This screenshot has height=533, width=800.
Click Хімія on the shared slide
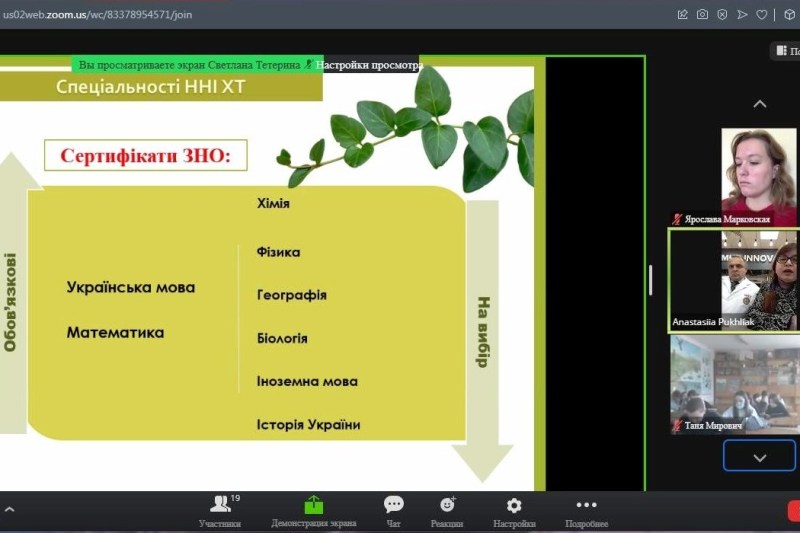pos(273,204)
